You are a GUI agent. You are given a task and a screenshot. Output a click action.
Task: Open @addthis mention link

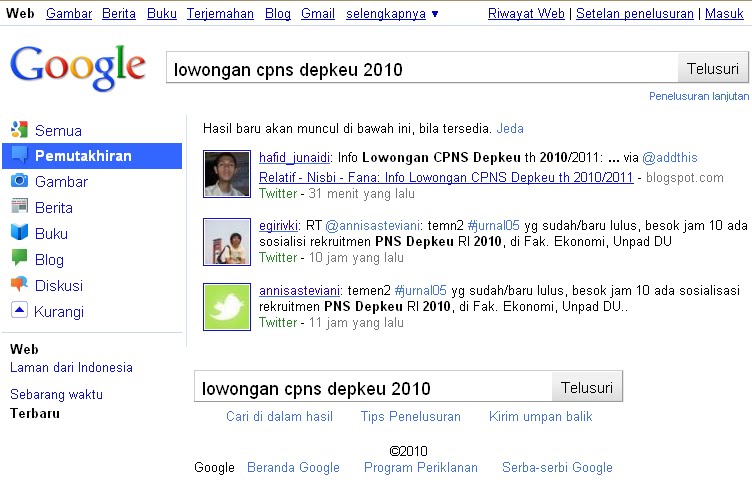pos(670,157)
